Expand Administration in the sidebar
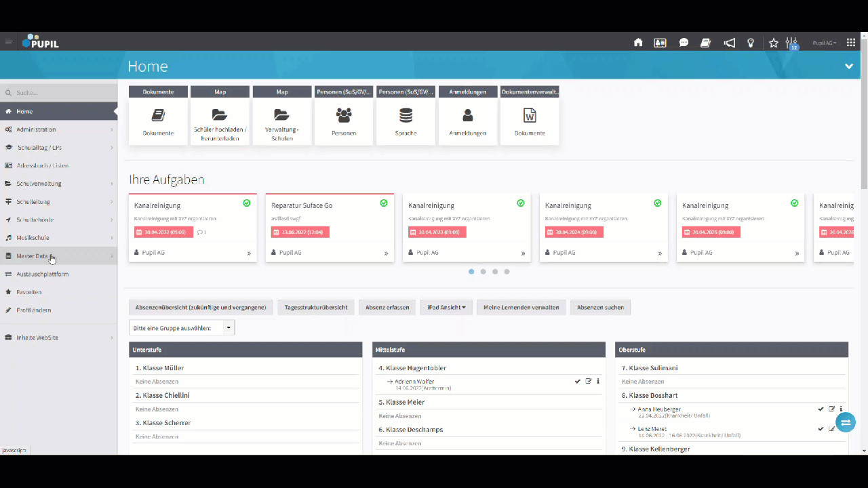 (59, 129)
